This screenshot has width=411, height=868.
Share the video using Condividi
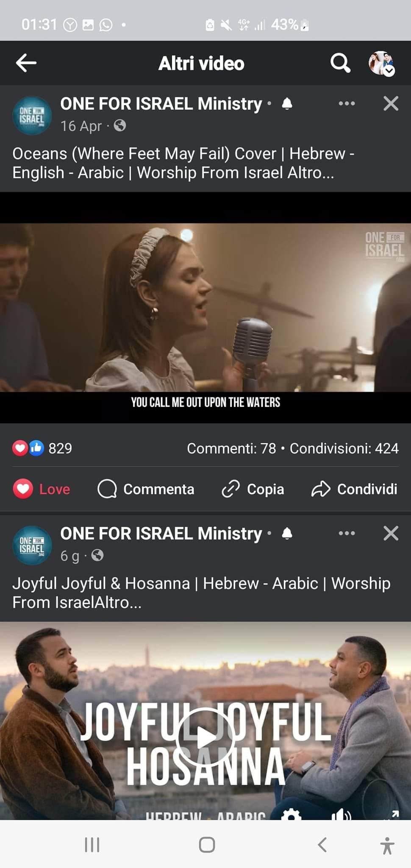(354, 489)
